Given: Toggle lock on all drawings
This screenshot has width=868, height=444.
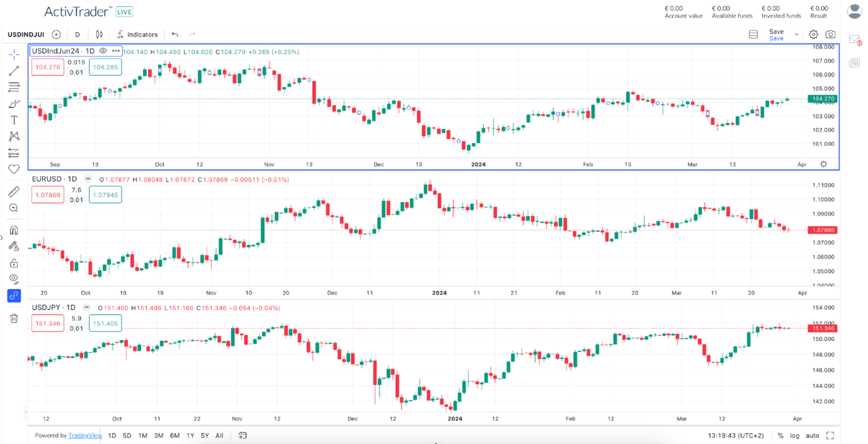Looking at the screenshot, I should (13, 263).
